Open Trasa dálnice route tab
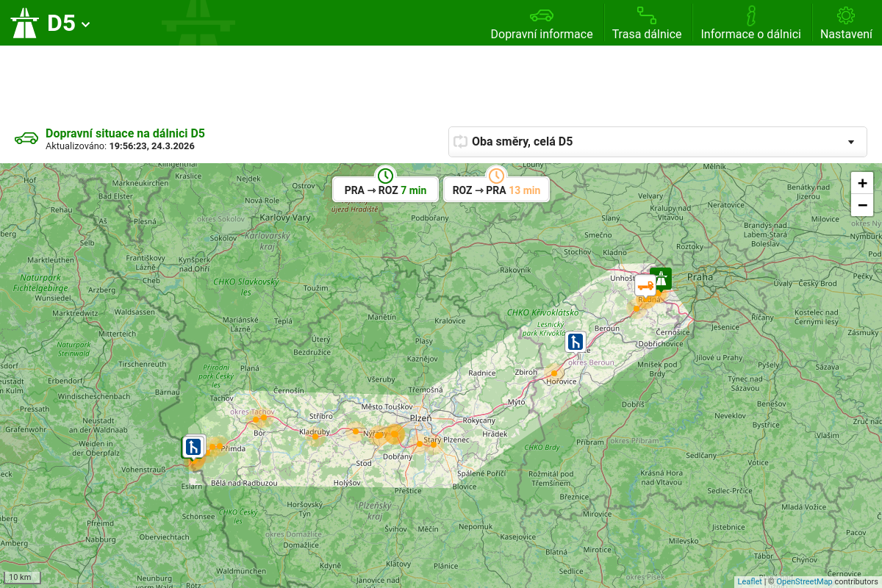 click(x=647, y=24)
